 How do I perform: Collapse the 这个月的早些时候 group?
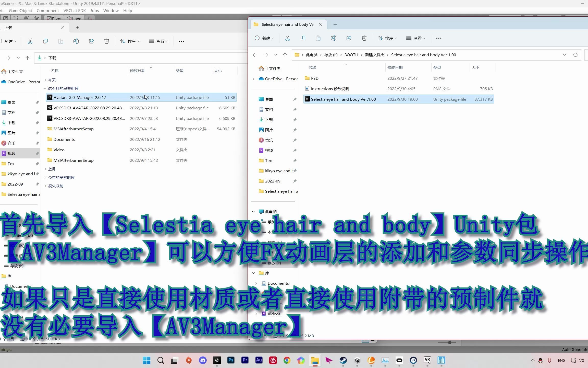[45, 88]
